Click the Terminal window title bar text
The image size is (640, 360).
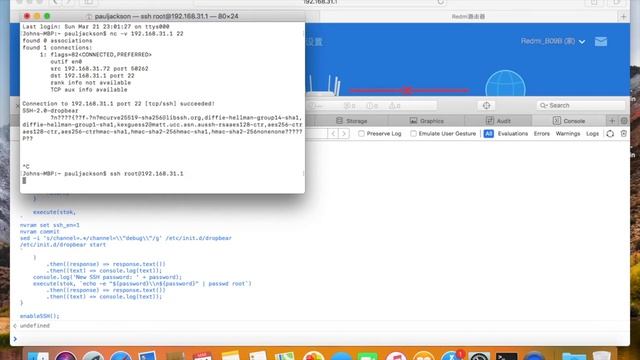166,16
